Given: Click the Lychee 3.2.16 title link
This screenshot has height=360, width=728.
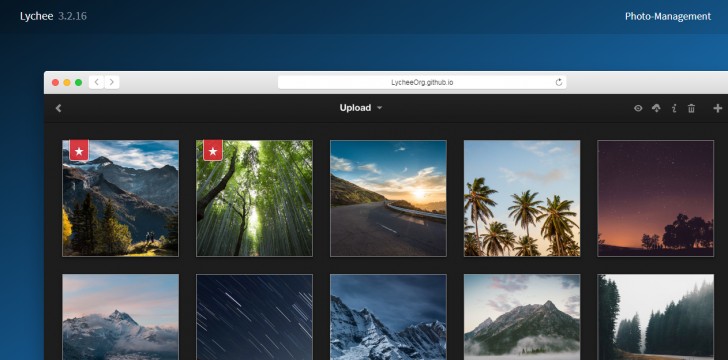Looking at the screenshot, I should 53,16.
